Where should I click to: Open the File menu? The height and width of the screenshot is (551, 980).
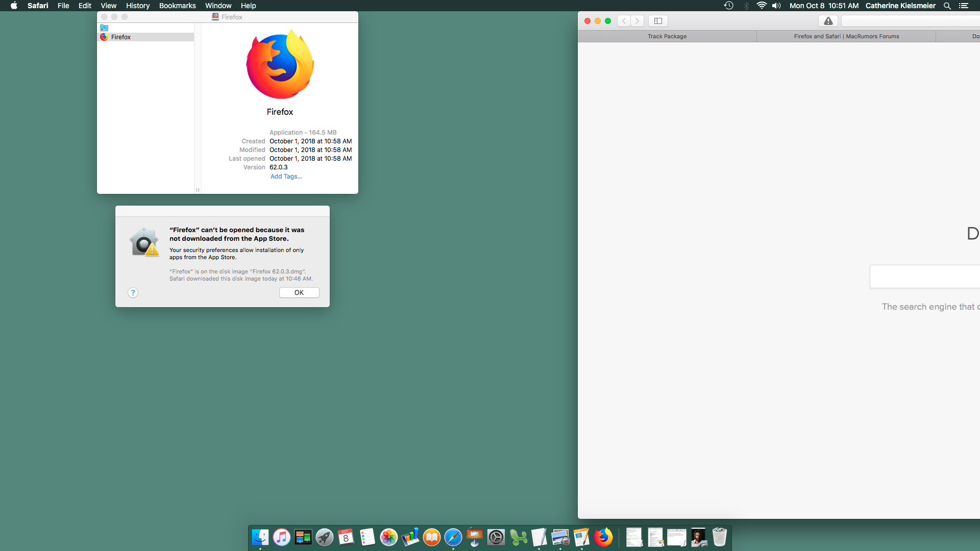click(x=63, y=6)
